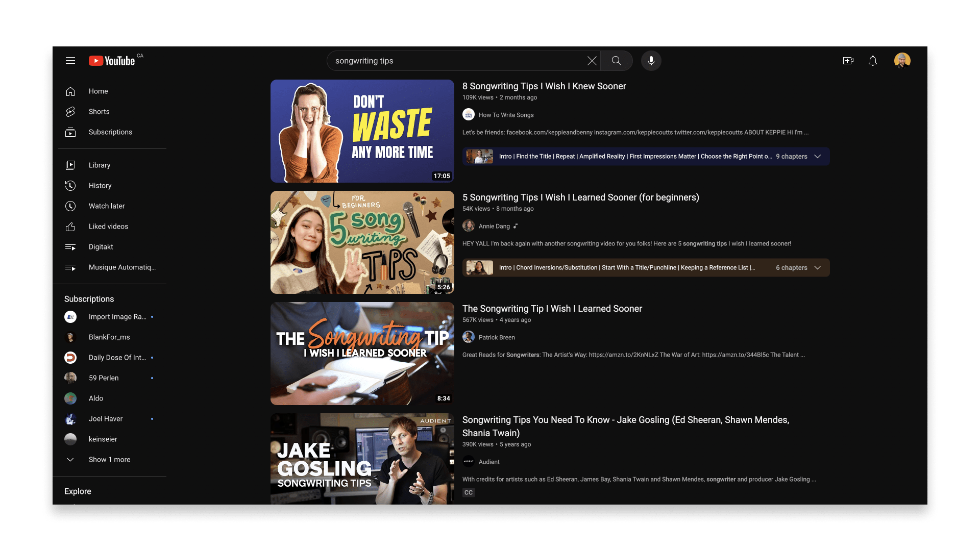Screen dimensions: 980x551
Task: Clear the search text with X
Action: point(592,61)
